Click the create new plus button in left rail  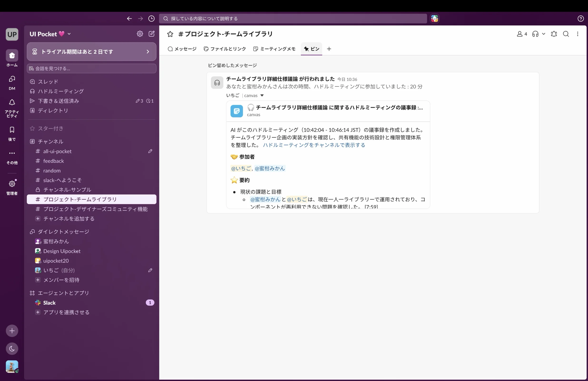pos(12,331)
